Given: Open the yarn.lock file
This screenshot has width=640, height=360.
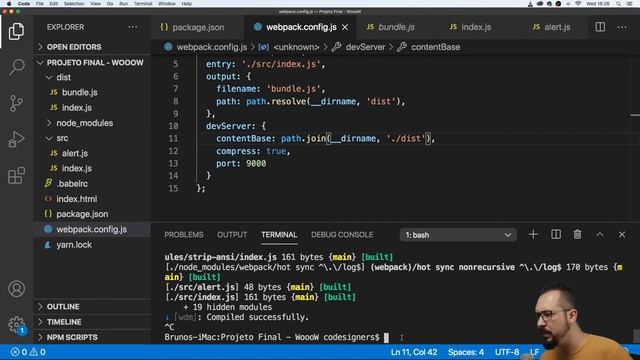Looking at the screenshot, I should coord(92,245).
